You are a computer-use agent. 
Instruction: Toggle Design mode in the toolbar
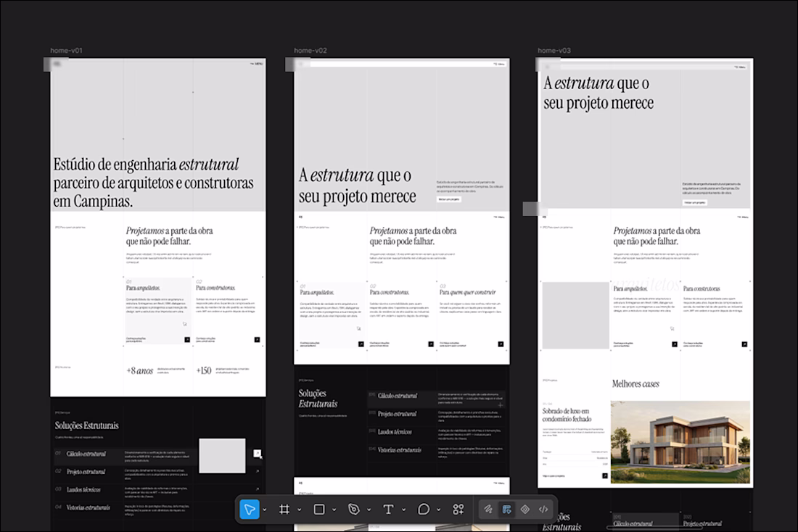click(506, 510)
